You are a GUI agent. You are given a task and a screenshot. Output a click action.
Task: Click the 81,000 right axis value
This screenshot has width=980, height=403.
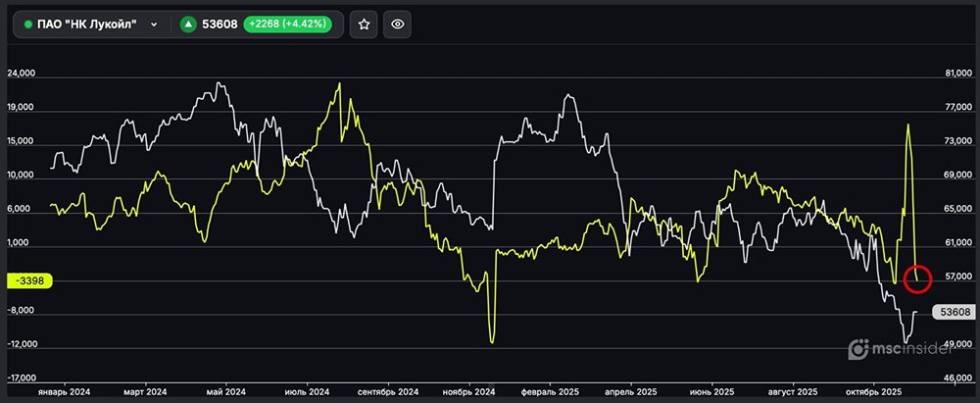(x=955, y=74)
